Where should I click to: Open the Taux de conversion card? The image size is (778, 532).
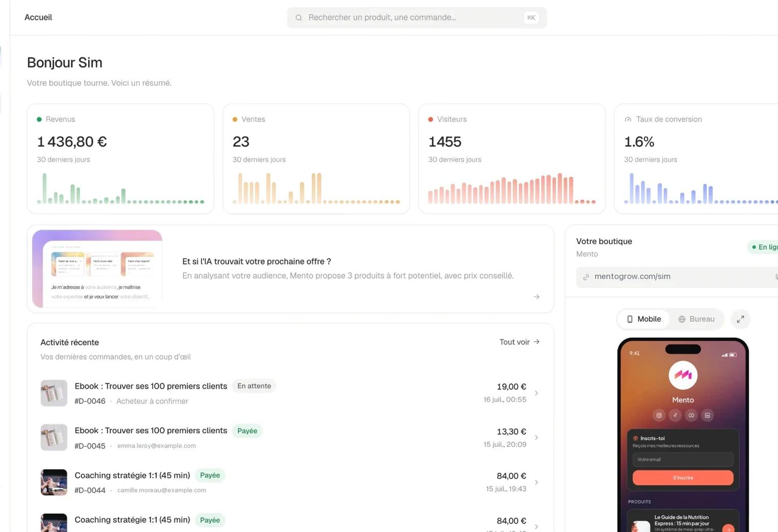coord(696,159)
